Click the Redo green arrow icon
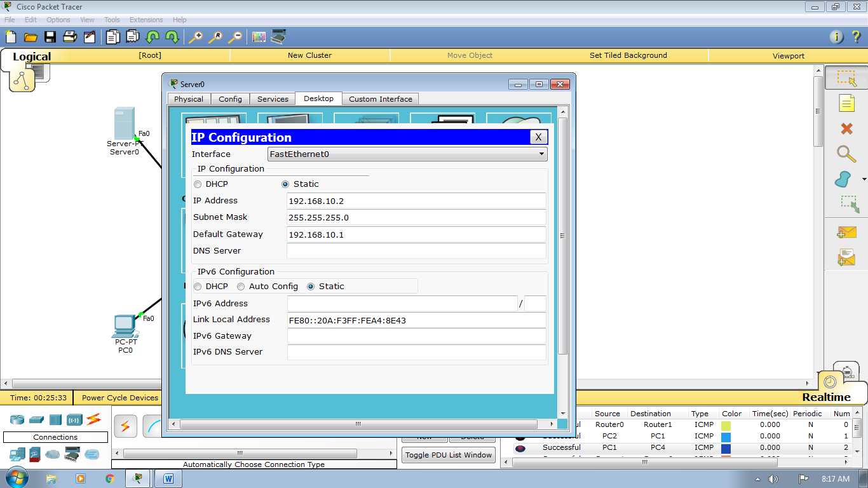 (x=172, y=37)
